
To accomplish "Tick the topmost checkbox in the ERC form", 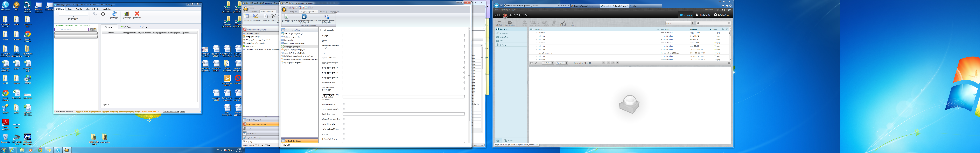I will pos(344,104).
